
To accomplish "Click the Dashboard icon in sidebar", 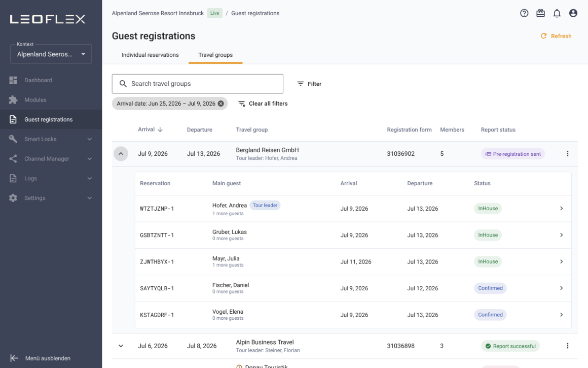I will click(13, 80).
